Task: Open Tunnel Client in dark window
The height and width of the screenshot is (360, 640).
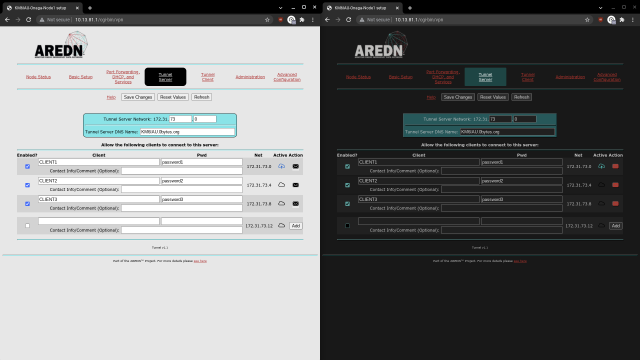Action: (528, 77)
